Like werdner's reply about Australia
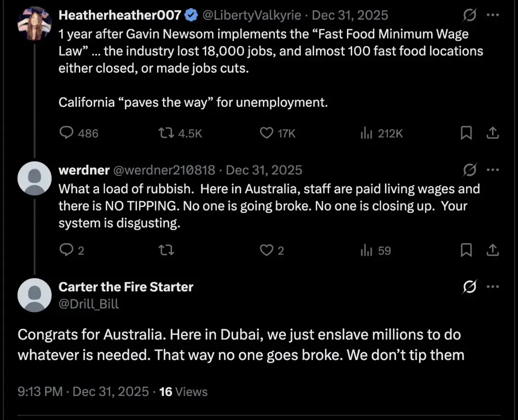This screenshot has width=518, height=420. click(266, 250)
